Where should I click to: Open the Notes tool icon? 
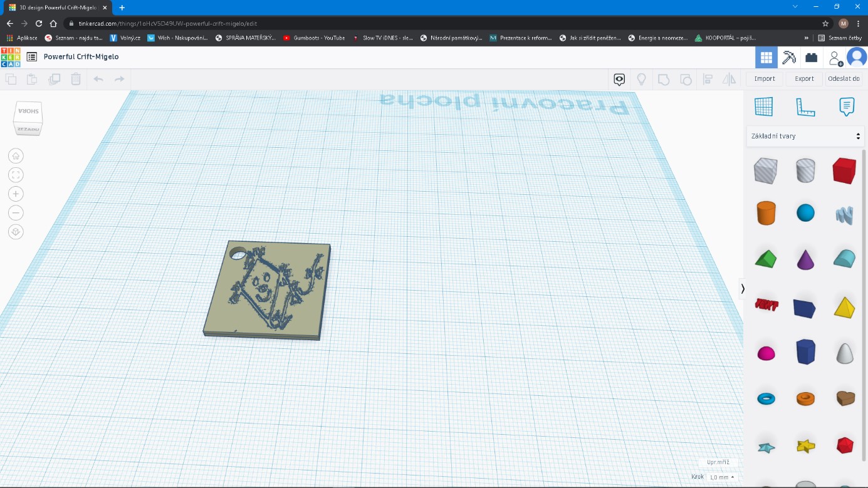[846, 106]
